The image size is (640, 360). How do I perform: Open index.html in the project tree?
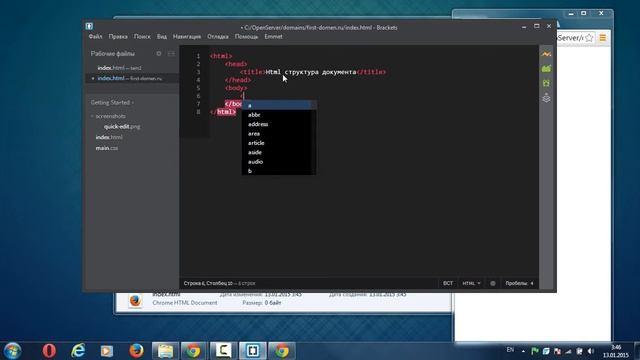tap(109, 138)
